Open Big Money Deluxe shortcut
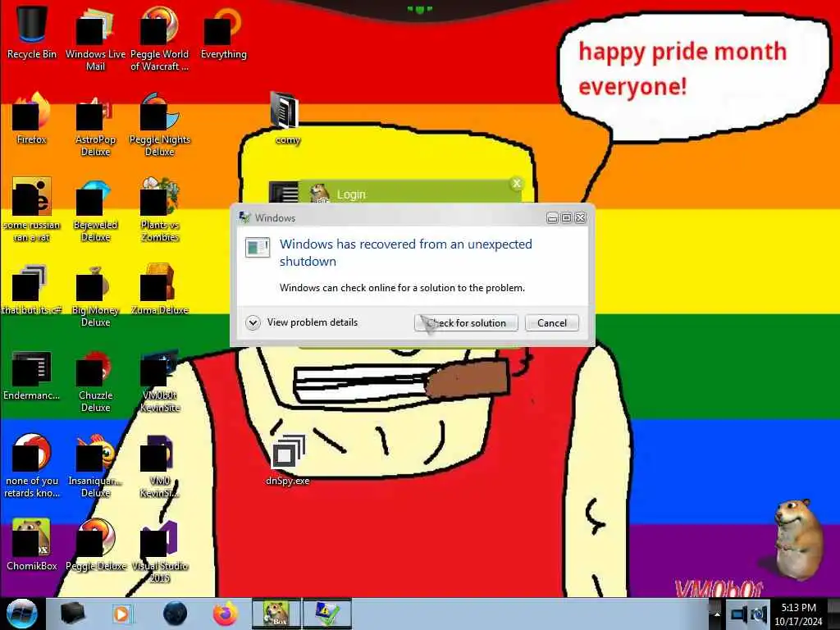This screenshot has height=630, width=840. [95, 294]
